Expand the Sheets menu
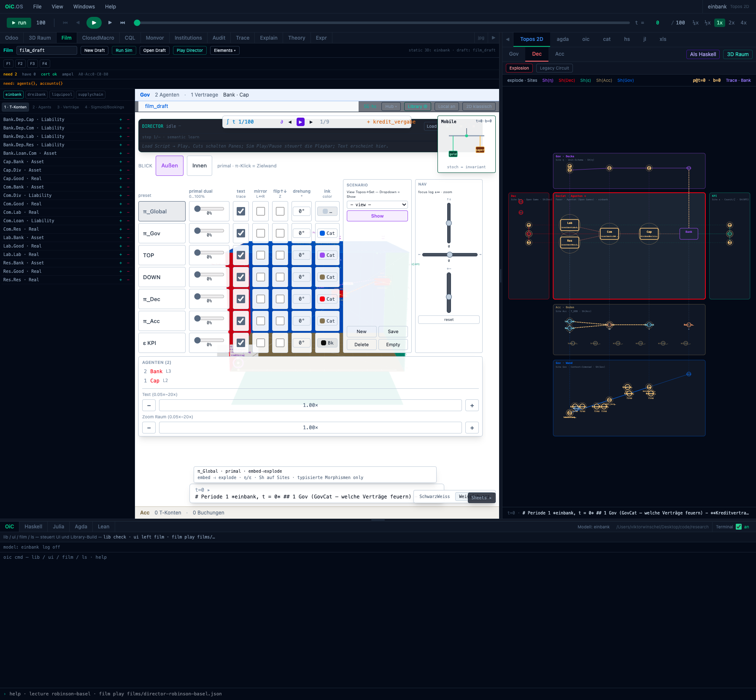 point(481,498)
